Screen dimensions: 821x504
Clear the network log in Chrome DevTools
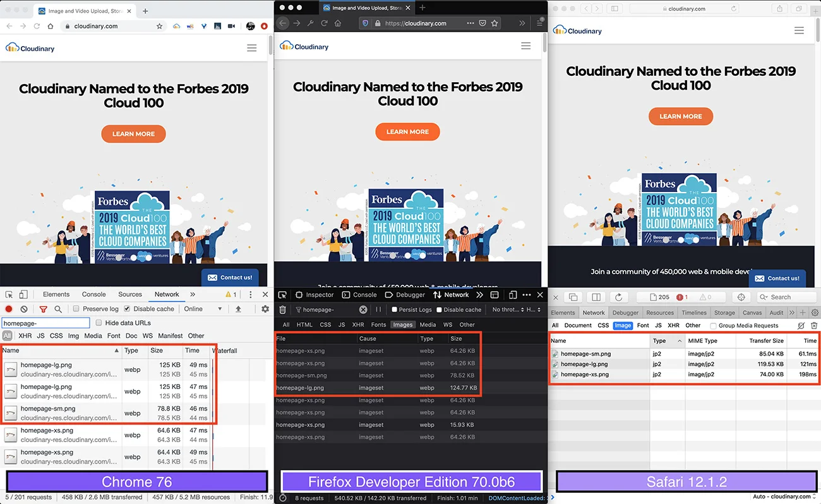coord(24,309)
